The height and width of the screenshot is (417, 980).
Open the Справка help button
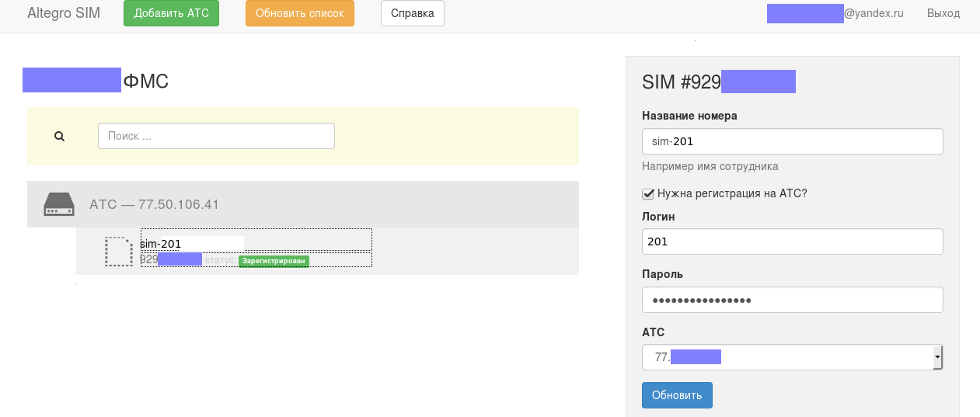click(413, 13)
